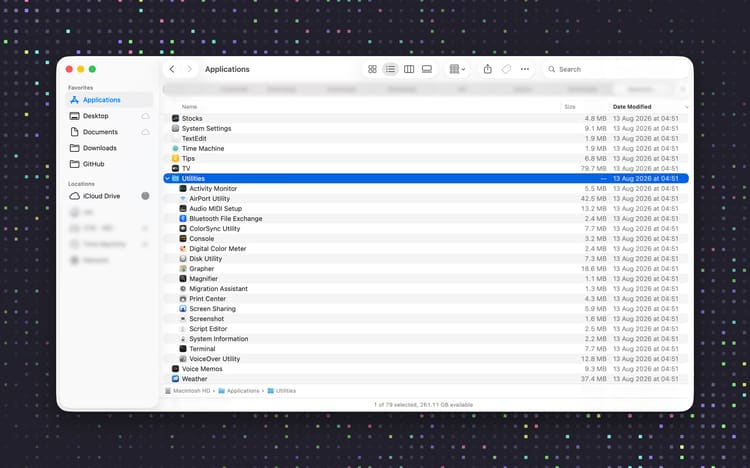Open Downloads in the sidebar
This screenshot has width=750, height=468.
(x=110, y=148)
